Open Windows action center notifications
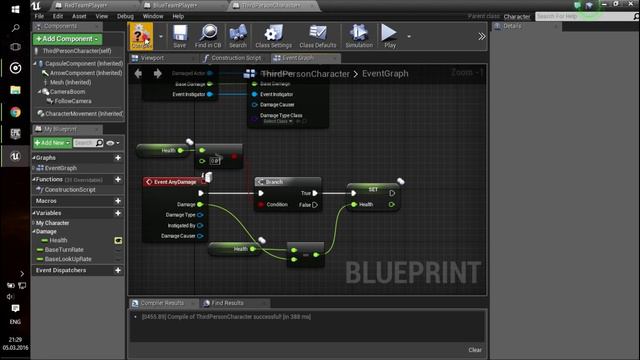 [x=16, y=308]
